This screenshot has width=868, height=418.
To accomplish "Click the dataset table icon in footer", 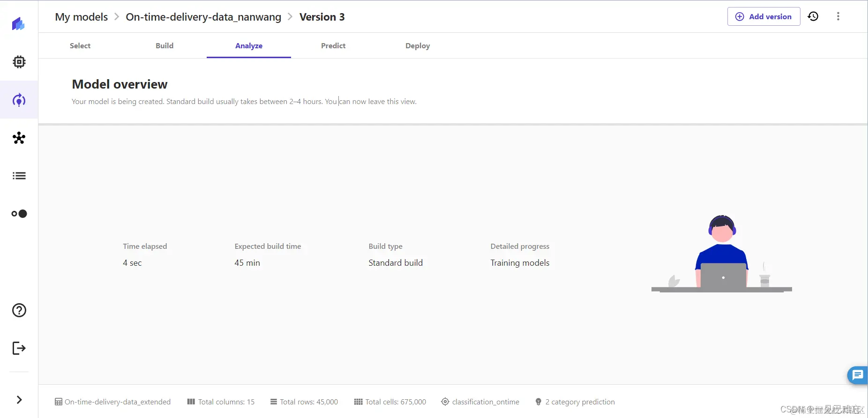I will 59,402.
